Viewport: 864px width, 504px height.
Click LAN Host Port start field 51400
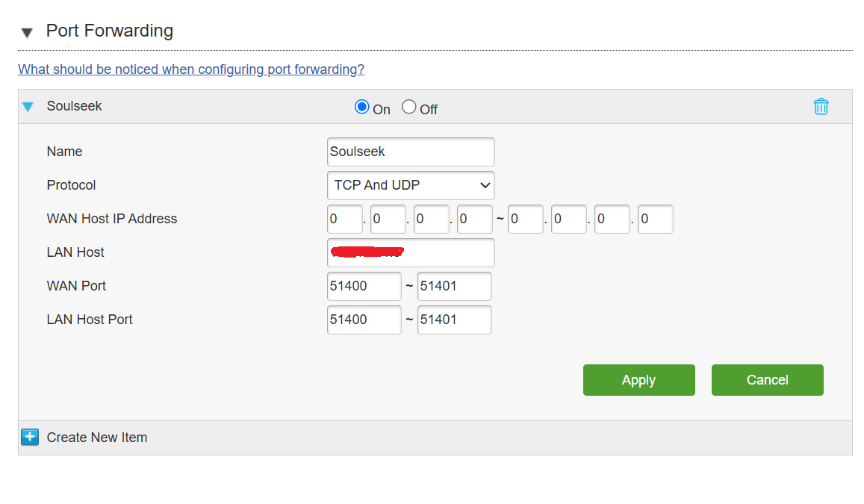point(364,320)
